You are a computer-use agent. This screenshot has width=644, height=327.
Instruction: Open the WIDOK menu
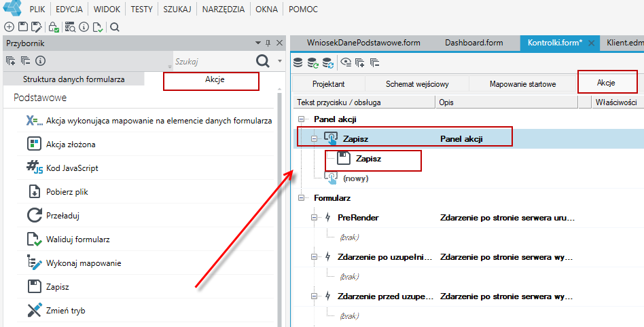tap(107, 9)
